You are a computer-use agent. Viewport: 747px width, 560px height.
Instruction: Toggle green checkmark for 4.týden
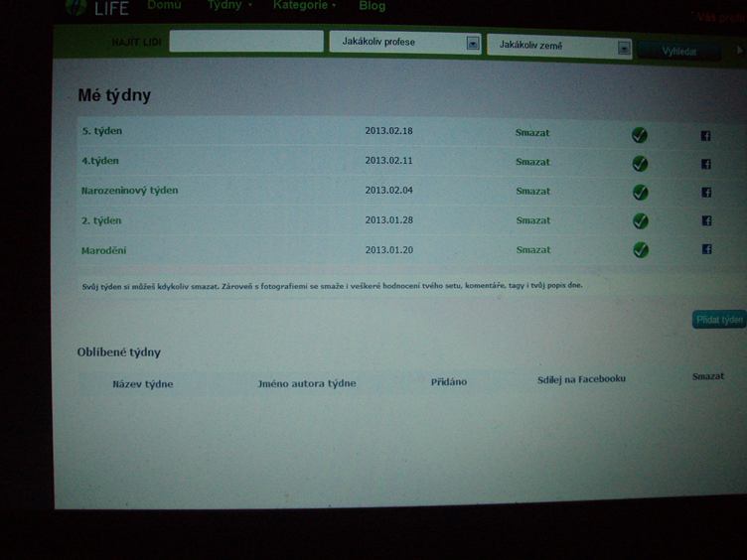[x=640, y=163]
